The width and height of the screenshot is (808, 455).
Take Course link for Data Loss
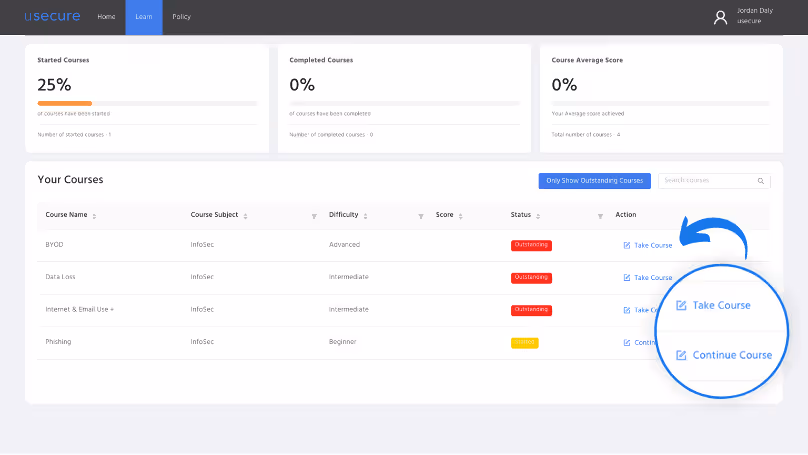(x=653, y=278)
